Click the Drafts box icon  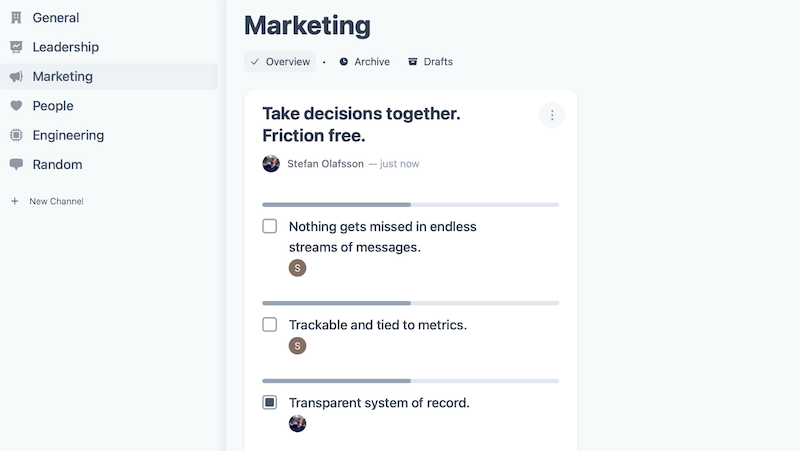(x=413, y=62)
